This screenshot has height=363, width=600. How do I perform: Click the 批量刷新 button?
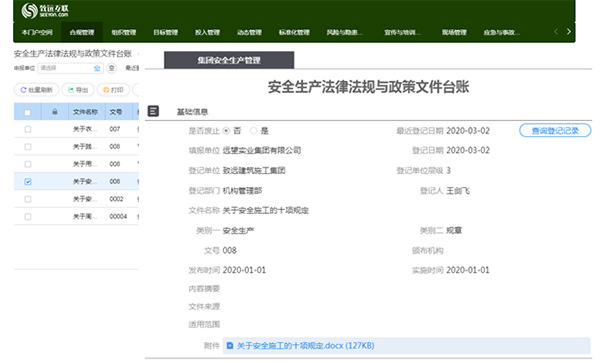36,90
